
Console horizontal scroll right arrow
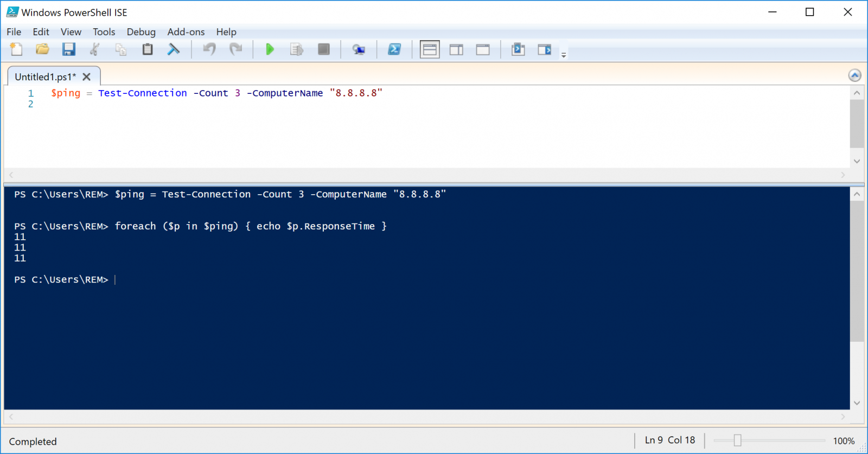[x=843, y=417]
